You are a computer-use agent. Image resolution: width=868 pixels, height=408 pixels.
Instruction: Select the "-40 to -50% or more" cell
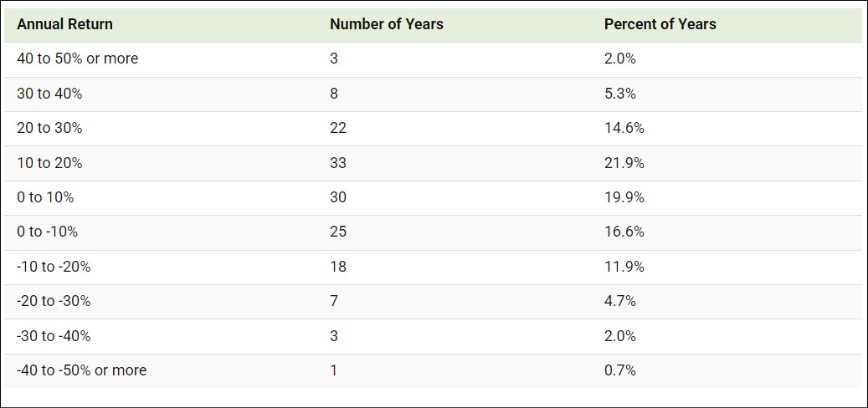pyautogui.click(x=81, y=370)
